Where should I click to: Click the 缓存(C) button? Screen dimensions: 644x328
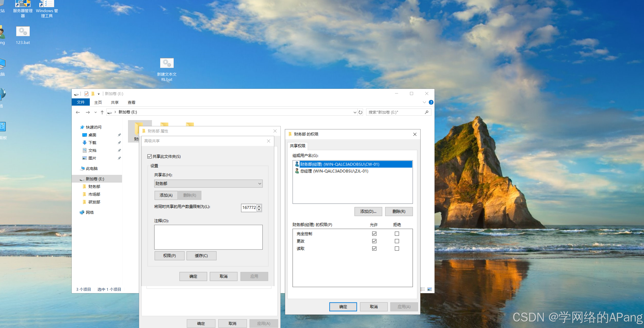click(x=201, y=256)
